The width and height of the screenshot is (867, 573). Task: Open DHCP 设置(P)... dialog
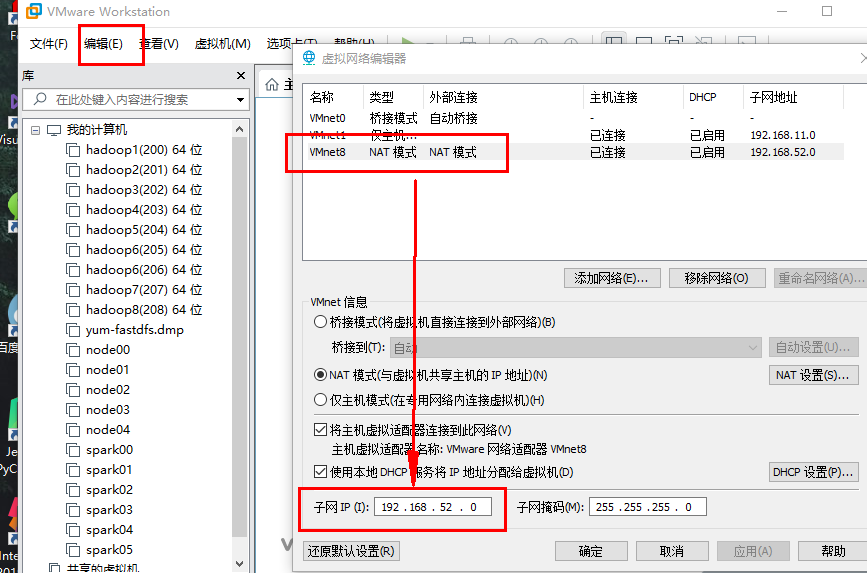pyautogui.click(x=813, y=472)
